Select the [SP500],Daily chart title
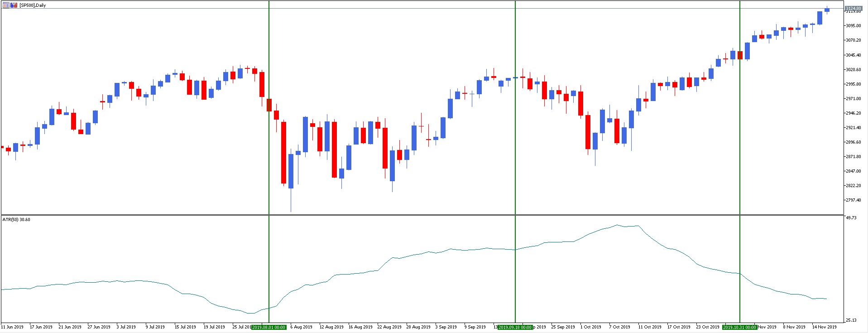Viewport: 868px width, 333px height. [x=33, y=5]
